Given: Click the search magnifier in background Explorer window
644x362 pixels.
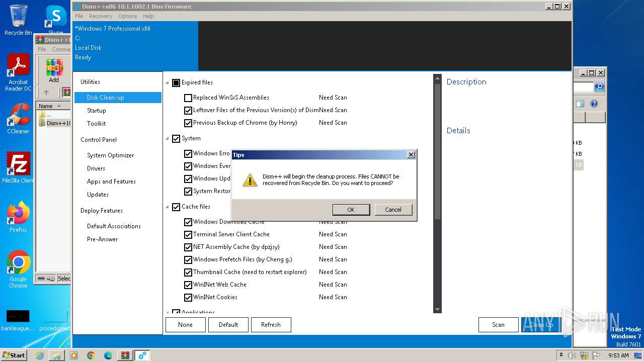Looking at the screenshot, I should [x=599, y=87].
